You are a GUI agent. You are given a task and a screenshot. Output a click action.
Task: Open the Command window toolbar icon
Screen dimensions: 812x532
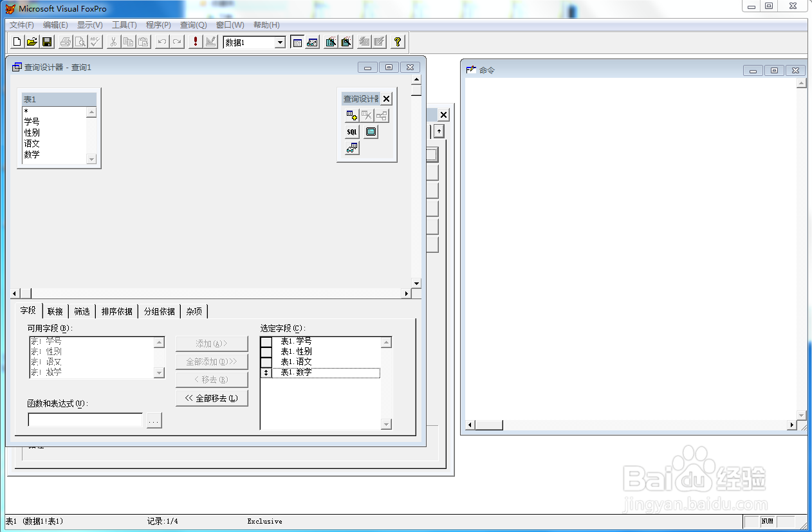coord(297,42)
